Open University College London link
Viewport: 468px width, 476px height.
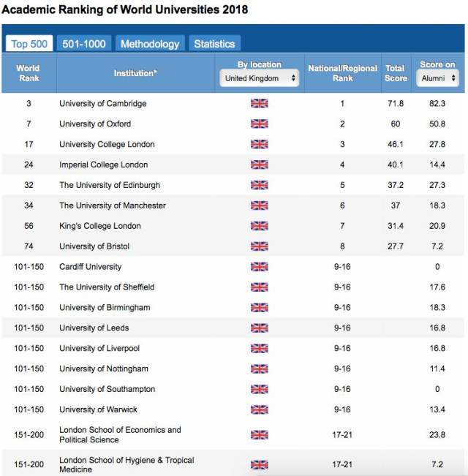pyautogui.click(x=107, y=144)
